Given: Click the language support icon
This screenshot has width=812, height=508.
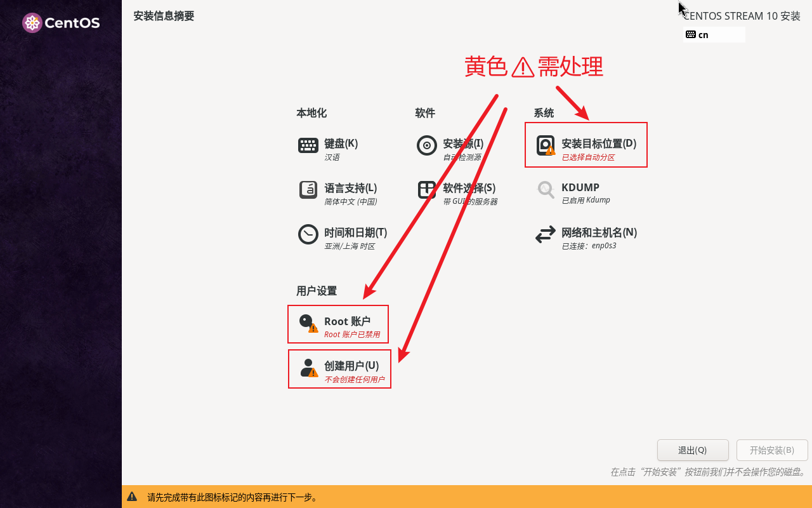Looking at the screenshot, I should (x=308, y=190).
